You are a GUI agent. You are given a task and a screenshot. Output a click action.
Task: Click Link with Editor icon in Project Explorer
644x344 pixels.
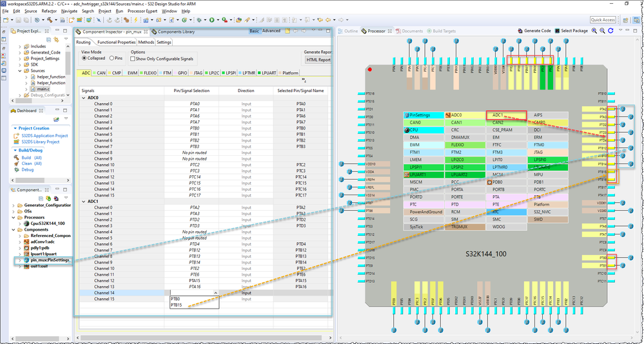tap(56, 39)
